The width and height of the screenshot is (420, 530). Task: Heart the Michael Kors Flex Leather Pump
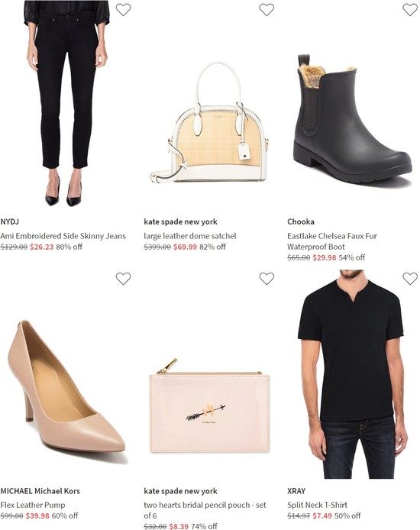(123, 279)
